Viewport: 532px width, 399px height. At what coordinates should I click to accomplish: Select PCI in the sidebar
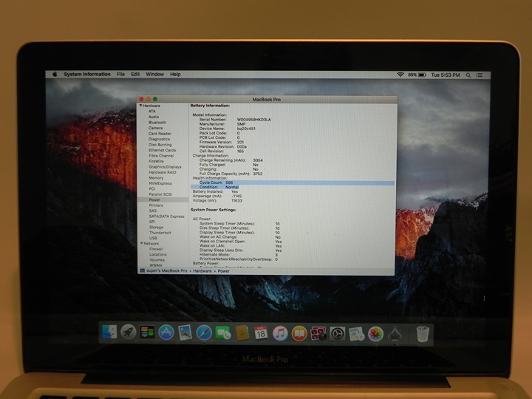tap(151, 188)
